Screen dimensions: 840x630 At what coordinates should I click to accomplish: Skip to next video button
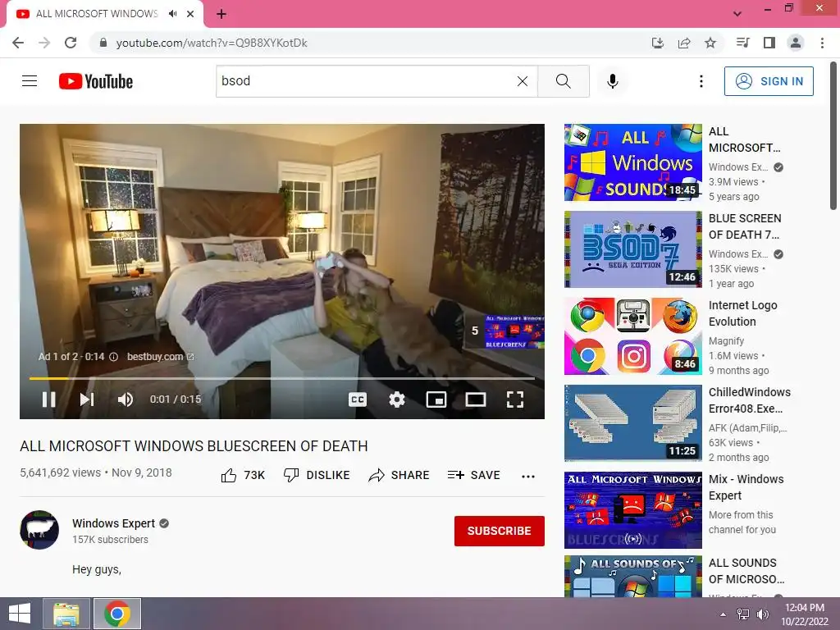(87, 399)
